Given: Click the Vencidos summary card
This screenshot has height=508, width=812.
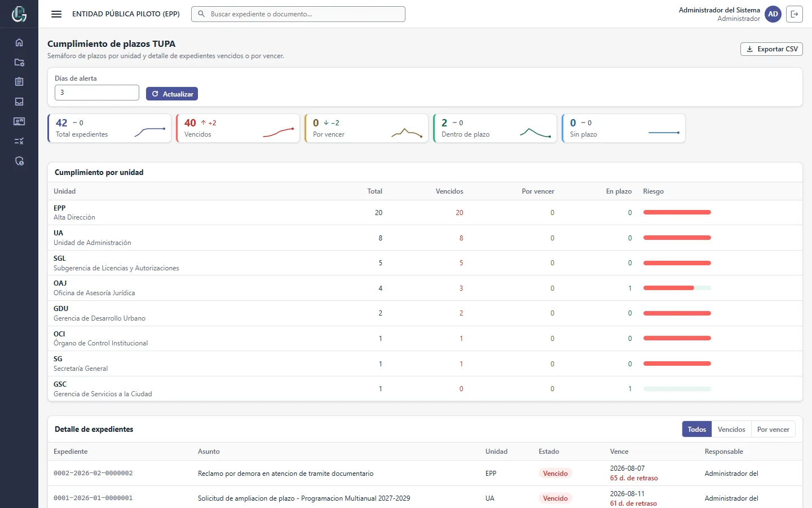Looking at the screenshot, I should (x=238, y=128).
